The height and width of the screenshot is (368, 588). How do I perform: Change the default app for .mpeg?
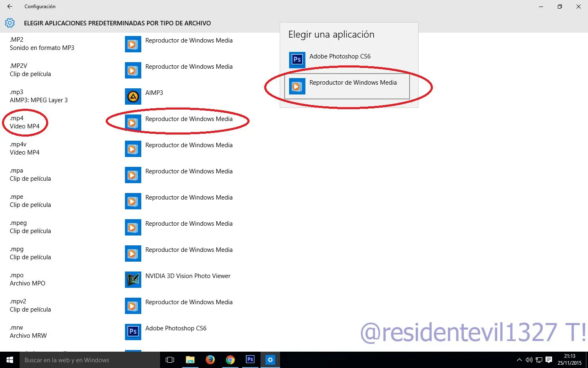(x=179, y=227)
